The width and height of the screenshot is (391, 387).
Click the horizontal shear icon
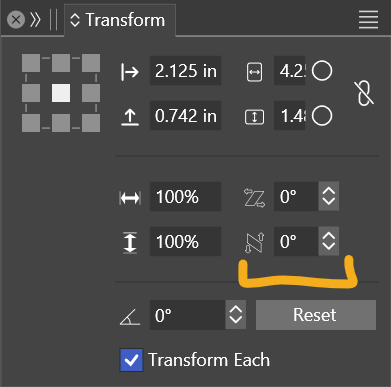point(254,198)
